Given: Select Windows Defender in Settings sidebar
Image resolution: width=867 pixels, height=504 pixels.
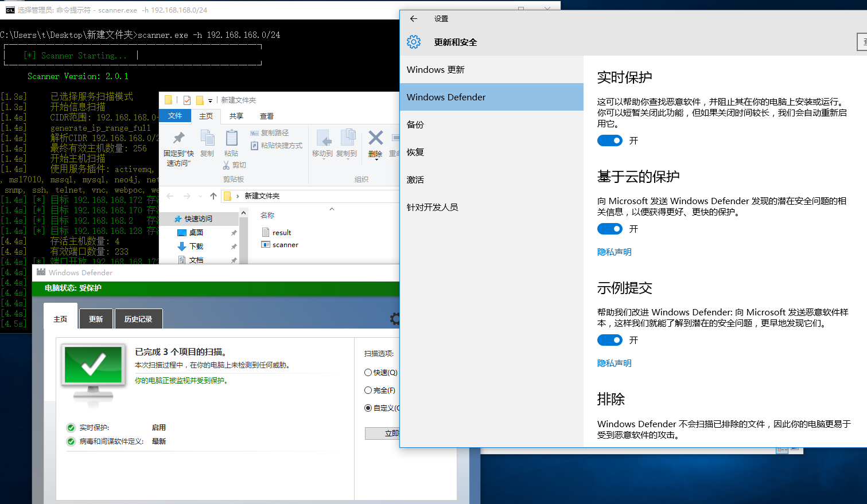Looking at the screenshot, I should coord(492,97).
